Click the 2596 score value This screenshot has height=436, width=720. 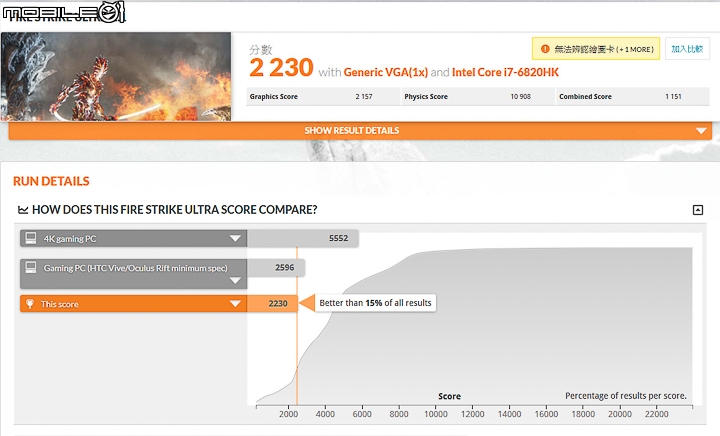tap(285, 268)
